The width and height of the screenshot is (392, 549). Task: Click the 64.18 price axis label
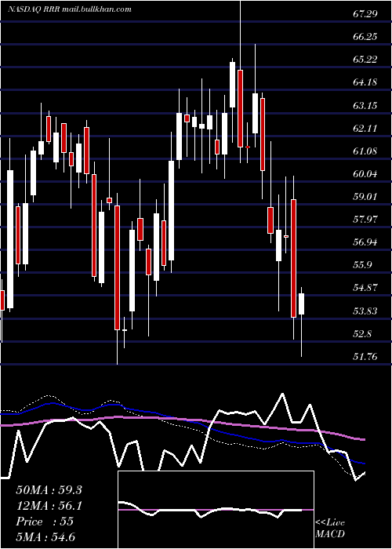365,82
